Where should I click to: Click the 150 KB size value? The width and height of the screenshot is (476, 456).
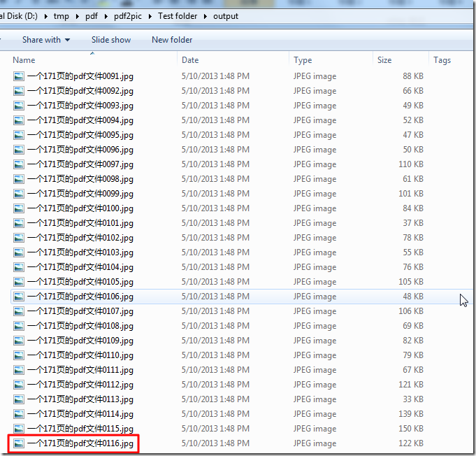[411, 428]
